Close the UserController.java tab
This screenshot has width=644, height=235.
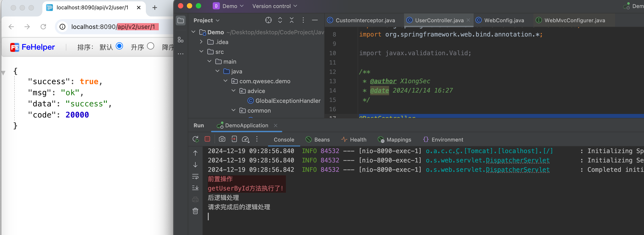point(468,20)
